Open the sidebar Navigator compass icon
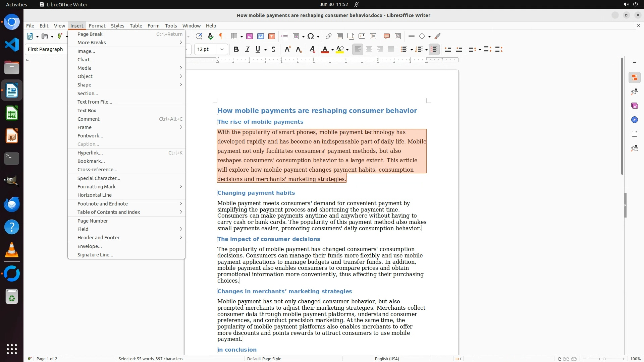The width and height of the screenshot is (644, 362). pos(634,120)
